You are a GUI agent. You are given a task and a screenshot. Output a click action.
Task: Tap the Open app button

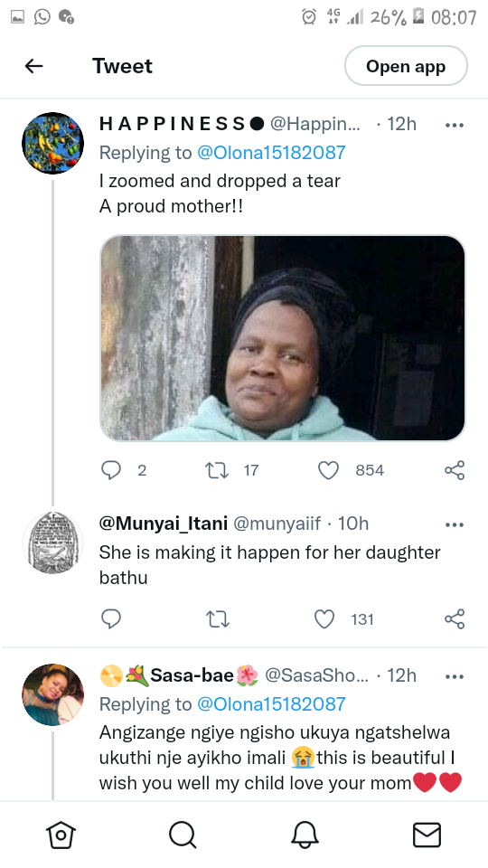pyautogui.click(x=406, y=66)
